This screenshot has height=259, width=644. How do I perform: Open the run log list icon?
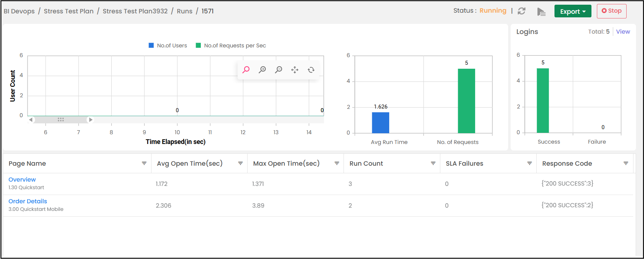coord(541,12)
